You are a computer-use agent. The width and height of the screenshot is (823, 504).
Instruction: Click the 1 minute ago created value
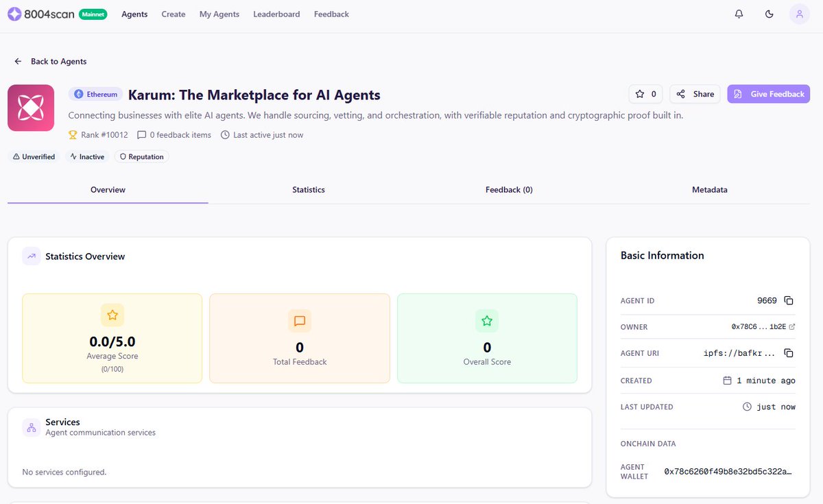click(x=766, y=381)
